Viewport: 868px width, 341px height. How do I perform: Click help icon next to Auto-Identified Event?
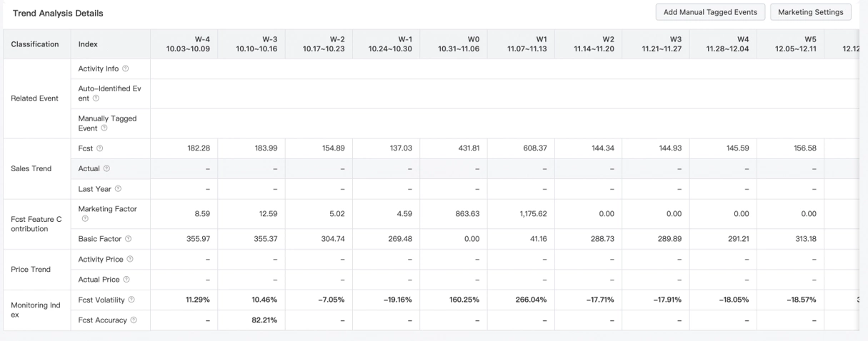tap(96, 98)
